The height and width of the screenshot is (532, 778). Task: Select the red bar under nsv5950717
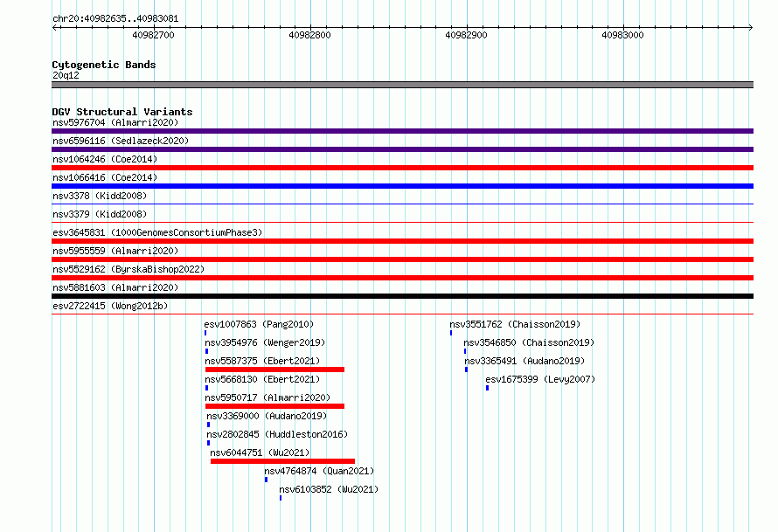tap(274, 406)
